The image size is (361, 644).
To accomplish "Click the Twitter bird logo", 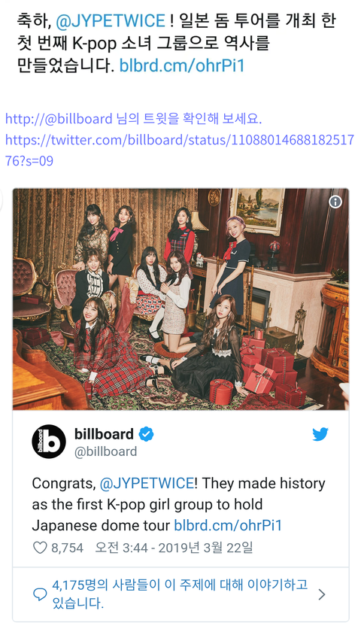I will [320, 435].
